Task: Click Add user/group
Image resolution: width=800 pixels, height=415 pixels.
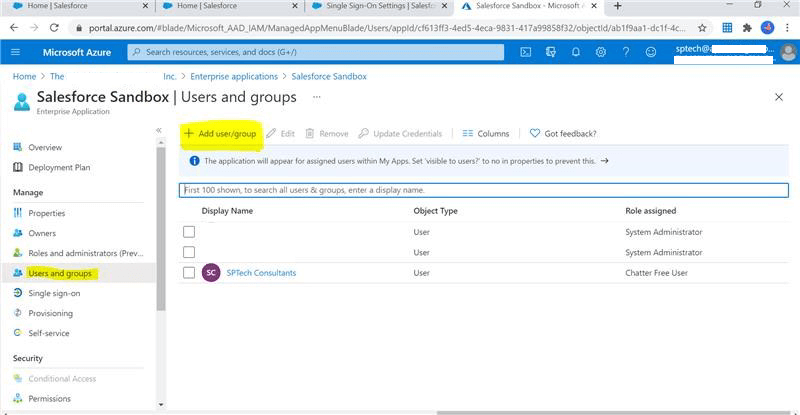Action: point(220,134)
